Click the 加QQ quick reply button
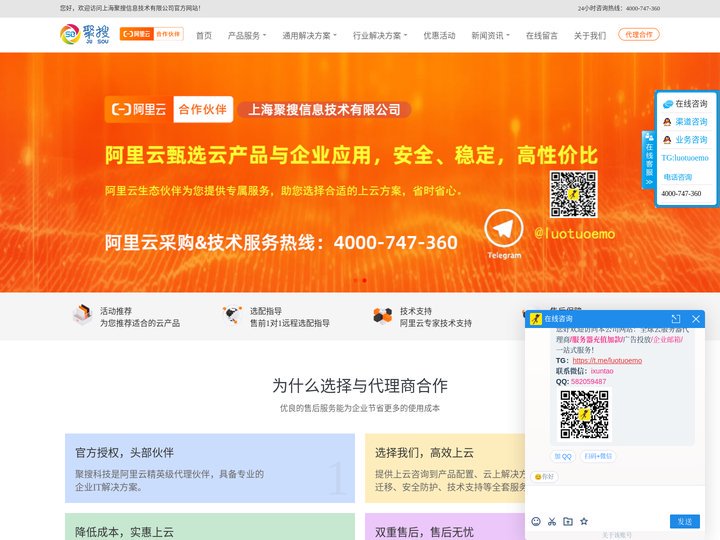 pos(563,456)
